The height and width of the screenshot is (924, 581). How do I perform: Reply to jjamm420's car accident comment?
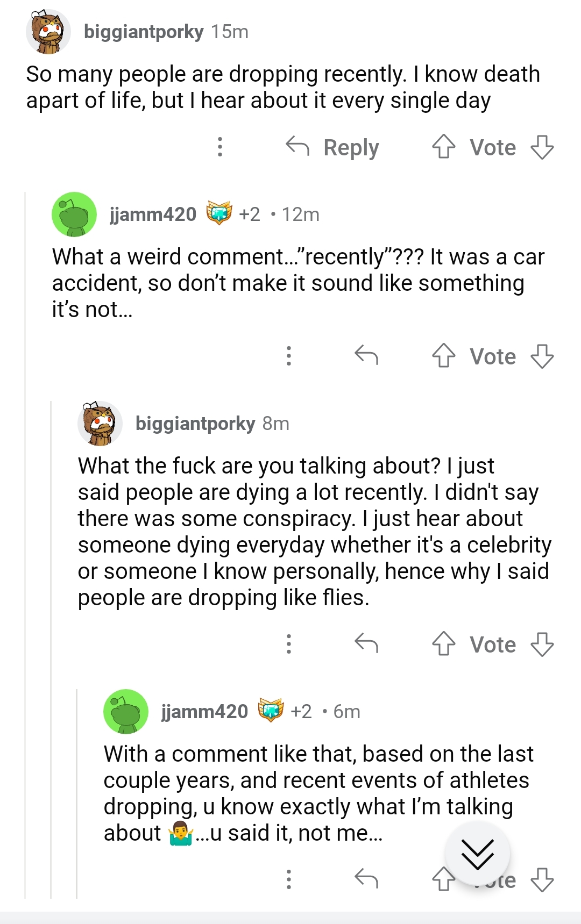point(366,356)
